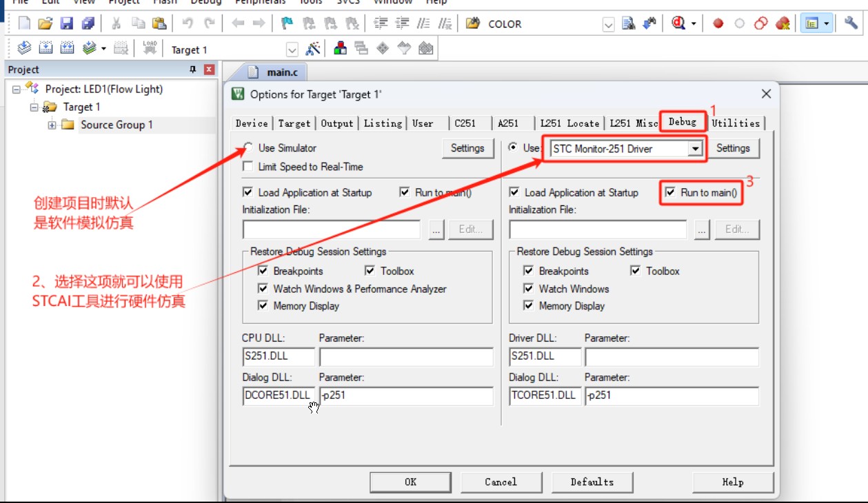Open debug session icon dropdown arrow
The width and height of the screenshot is (868, 503).
694,23
